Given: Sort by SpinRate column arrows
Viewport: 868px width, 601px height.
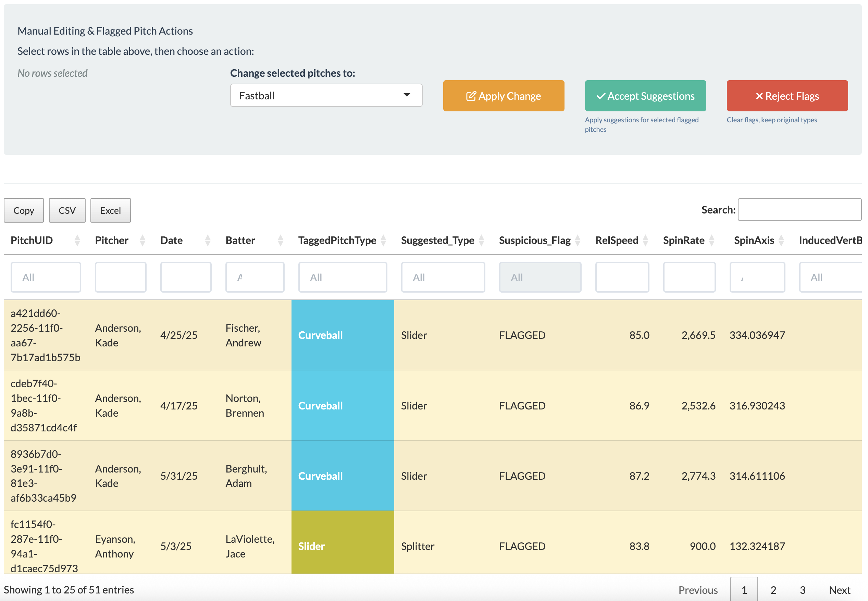Looking at the screenshot, I should (x=711, y=240).
